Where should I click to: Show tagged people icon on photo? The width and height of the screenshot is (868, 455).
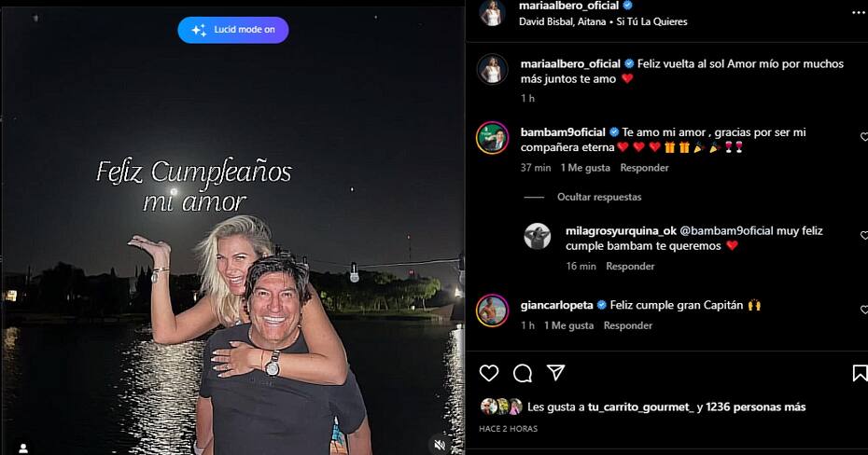tap(23, 448)
